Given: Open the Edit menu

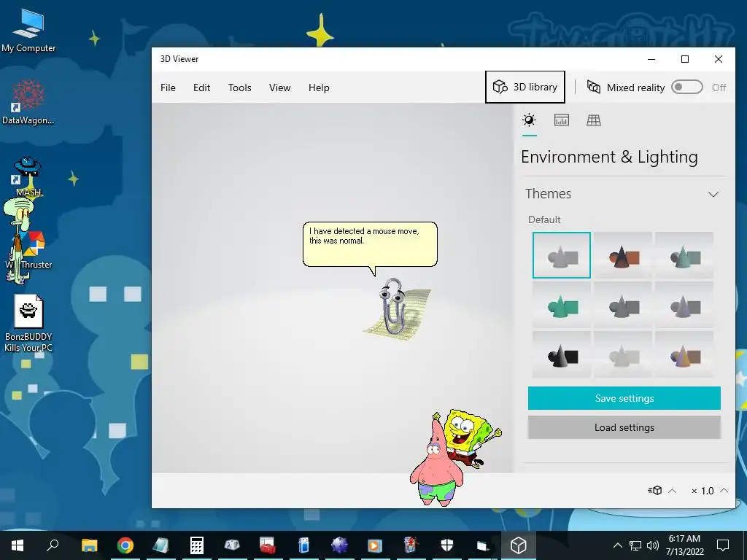Looking at the screenshot, I should click(x=201, y=87).
